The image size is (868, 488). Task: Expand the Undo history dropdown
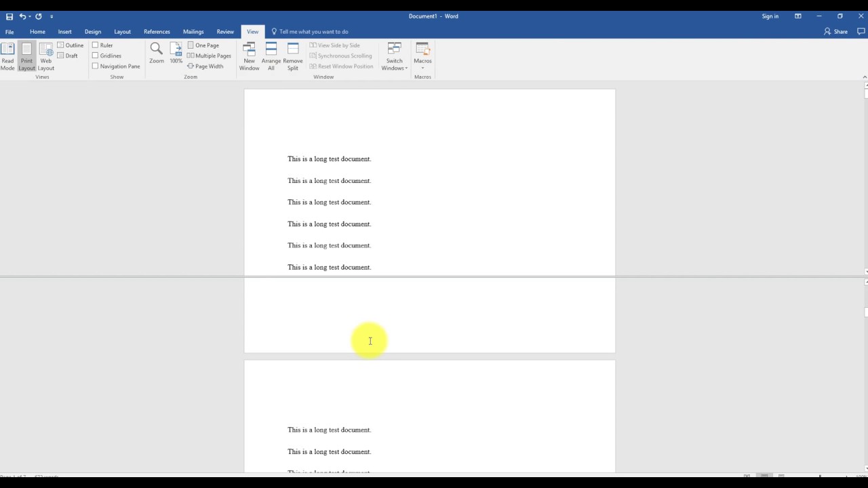point(30,16)
